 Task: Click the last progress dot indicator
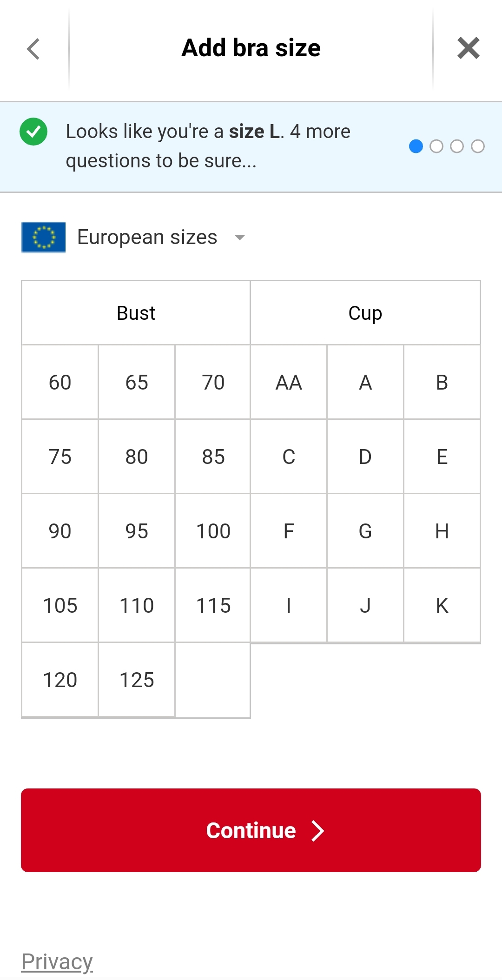coord(478,146)
